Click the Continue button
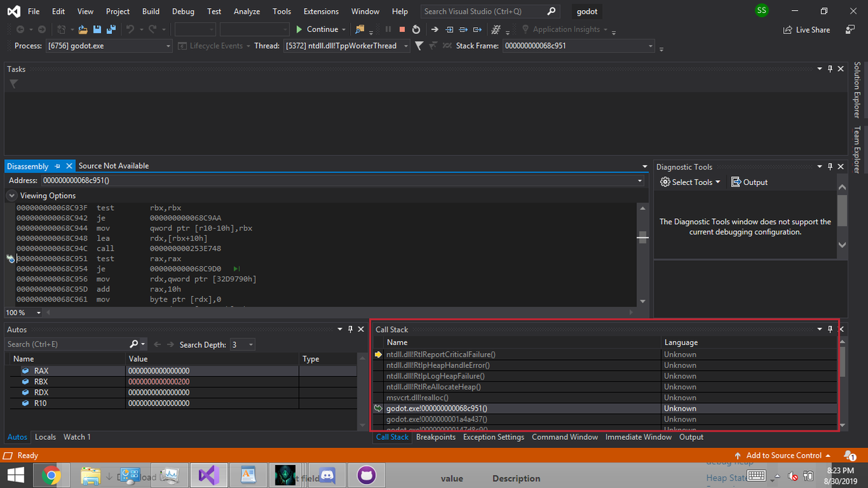This screenshot has width=868, height=488. pos(317,30)
